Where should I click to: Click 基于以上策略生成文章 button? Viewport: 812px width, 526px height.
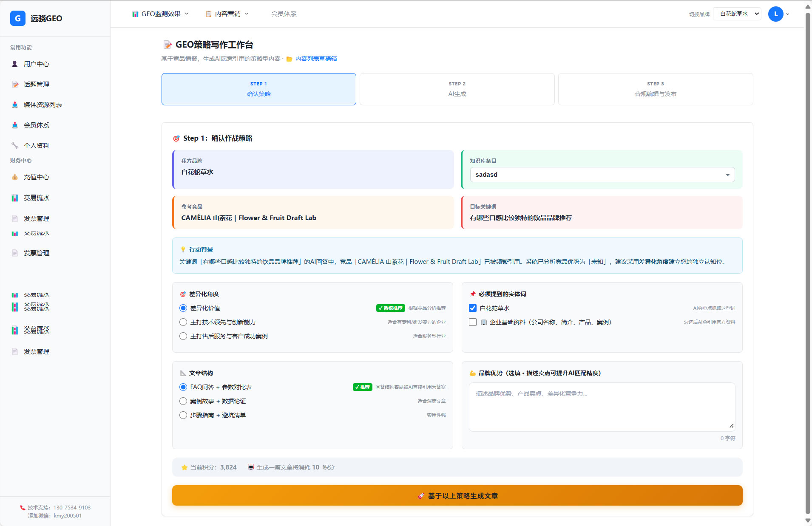[x=457, y=495]
